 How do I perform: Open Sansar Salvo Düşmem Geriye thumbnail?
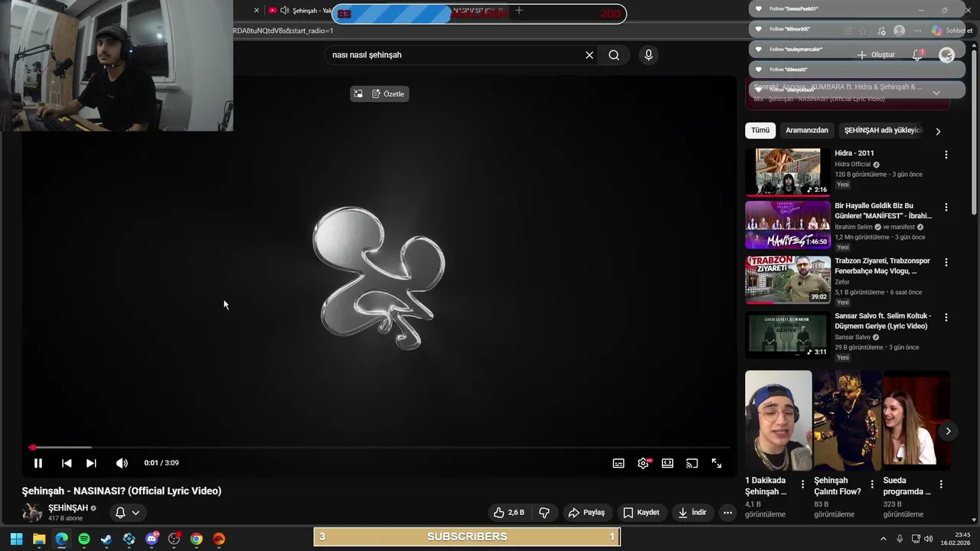(788, 335)
